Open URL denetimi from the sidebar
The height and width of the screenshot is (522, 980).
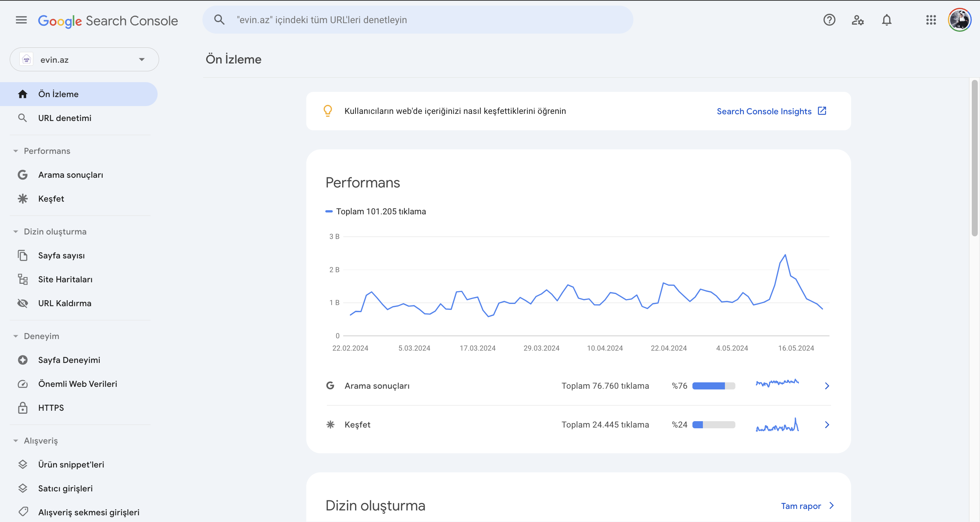pos(79,118)
